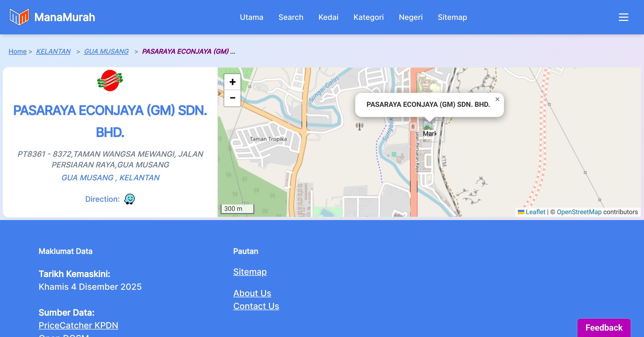The image size is (644, 337).
Task: Open GUA MUSANG breadcrumb link
Action: pyautogui.click(x=106, y=51)
